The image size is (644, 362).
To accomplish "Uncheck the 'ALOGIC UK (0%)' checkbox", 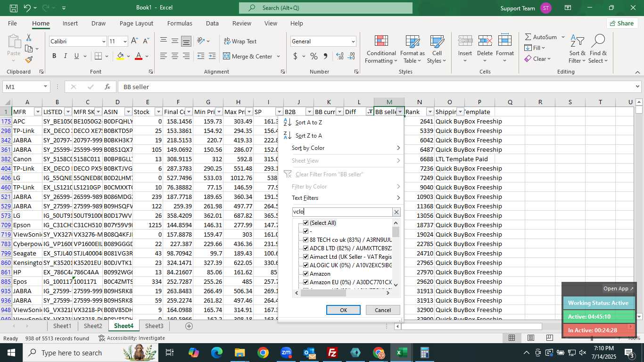I will click(305, 265).
